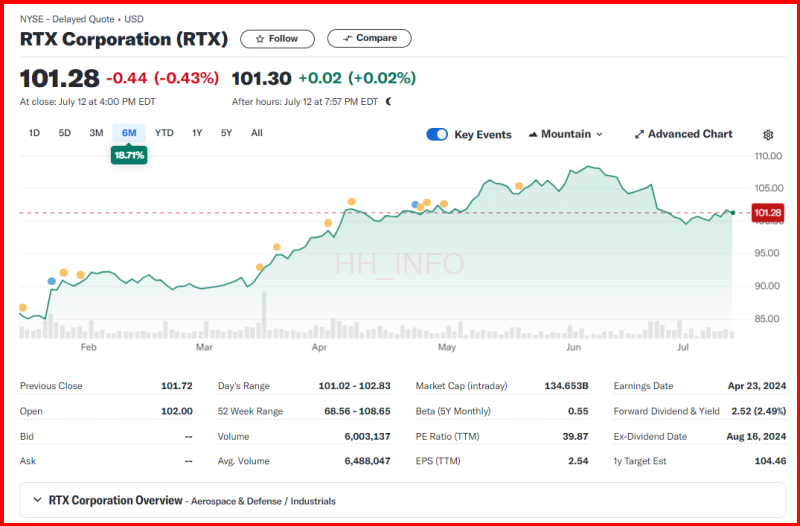Viewport: 800px width, 526px height.
Task: Click the red 101.28 price label on axis
Action: 768,213
